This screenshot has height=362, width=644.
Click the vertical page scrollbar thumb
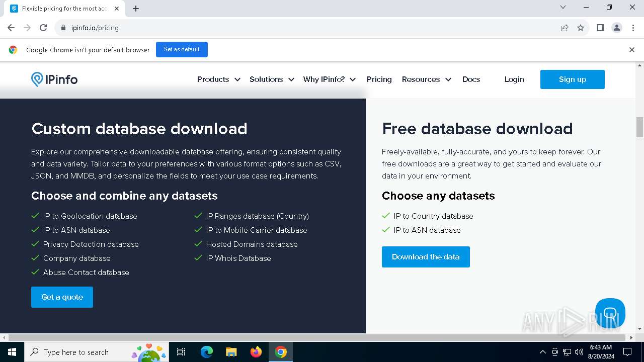coord(640,127)
